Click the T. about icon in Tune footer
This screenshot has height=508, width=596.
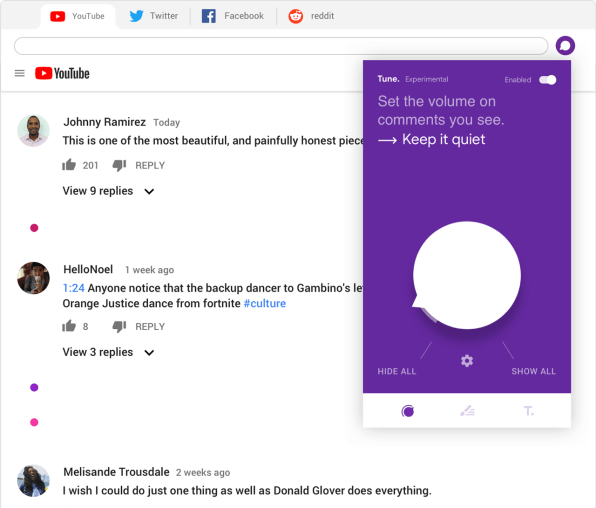pos(528,411)
